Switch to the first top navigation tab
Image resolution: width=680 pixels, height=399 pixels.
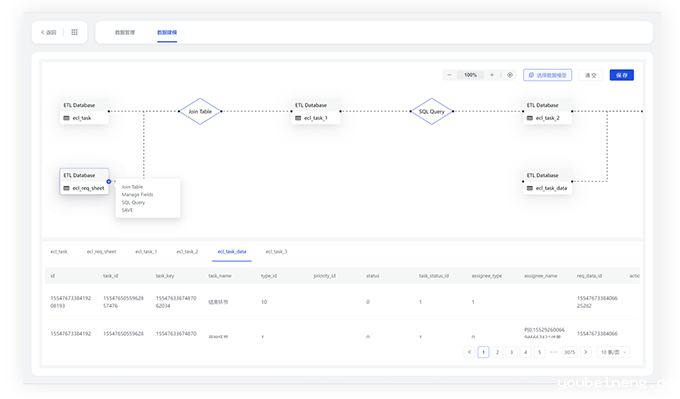point(125,32)
